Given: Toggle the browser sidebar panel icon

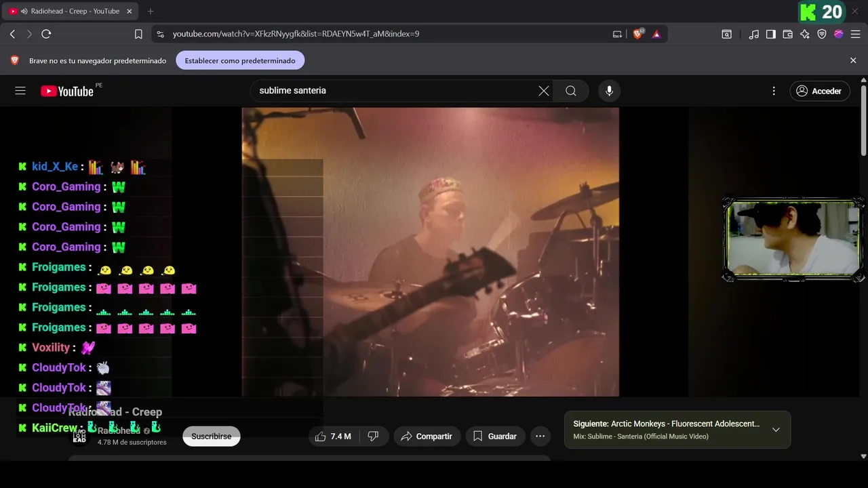Looking at the screenshot, I should coord(771,34).
